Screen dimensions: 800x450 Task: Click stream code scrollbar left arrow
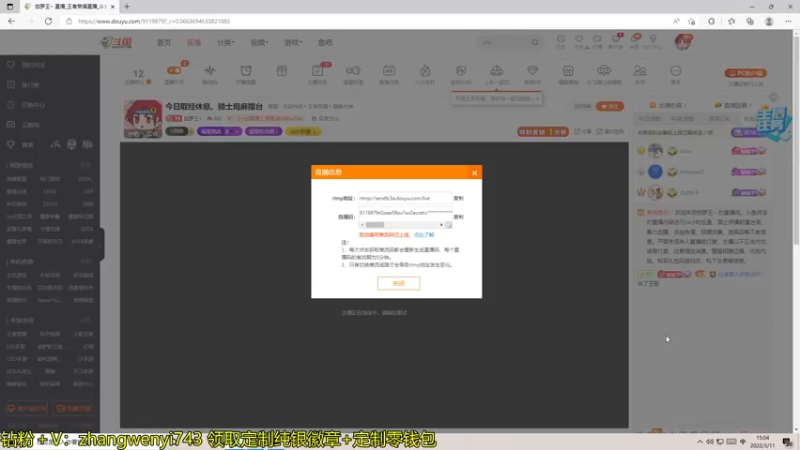362,225
